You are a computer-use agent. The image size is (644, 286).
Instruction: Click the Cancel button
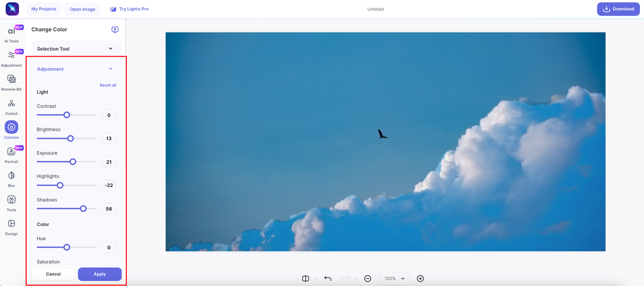tap(53, 274)
